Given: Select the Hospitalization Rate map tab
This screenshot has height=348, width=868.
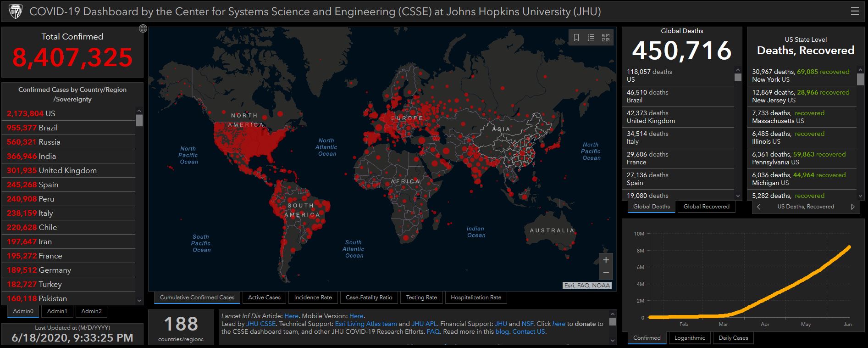Looking at the screenshot, I should pos(476,297).
